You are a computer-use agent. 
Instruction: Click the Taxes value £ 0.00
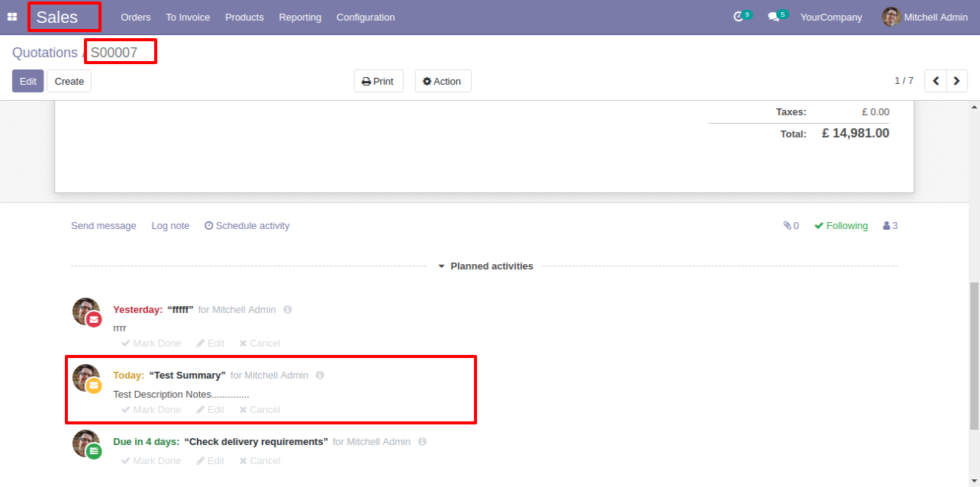pos(875,112)
